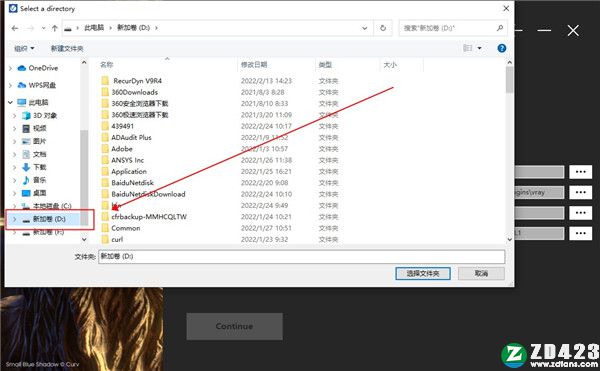Select the Common folder
The height and width of the screenshot is (371, 600).
[x=126, y=228]
